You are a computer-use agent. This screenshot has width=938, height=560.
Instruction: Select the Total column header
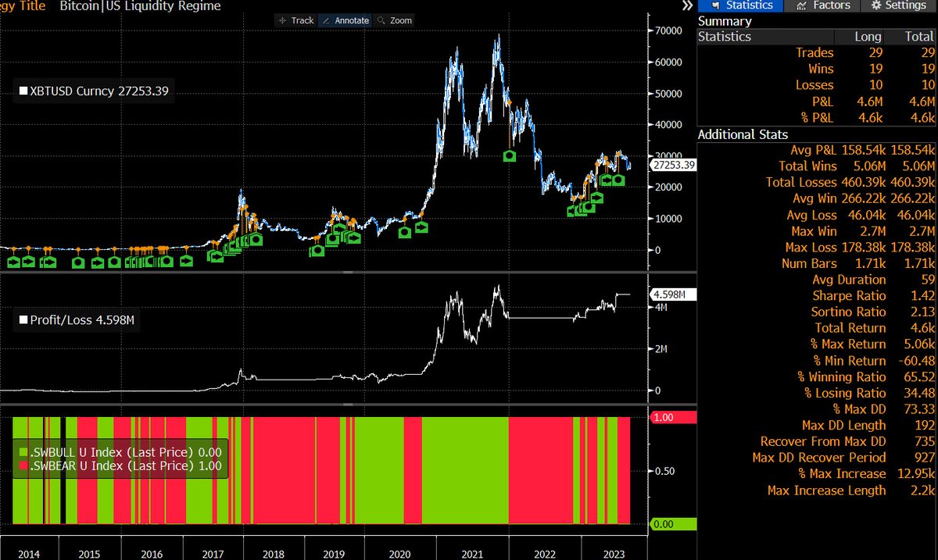(x=918, y=37)
